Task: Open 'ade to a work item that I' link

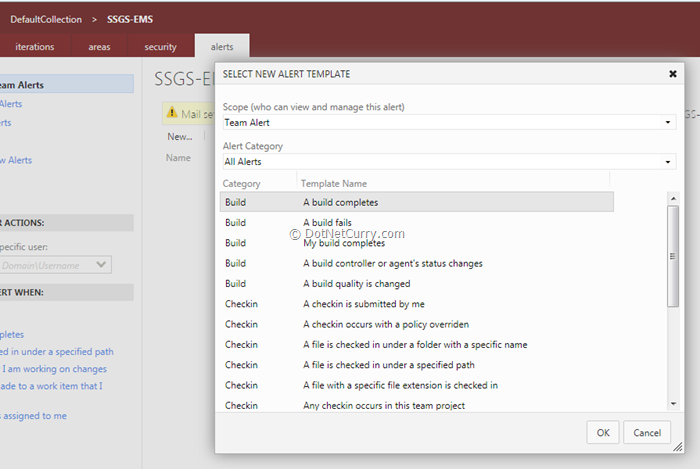Action: (x=51, y=386)
